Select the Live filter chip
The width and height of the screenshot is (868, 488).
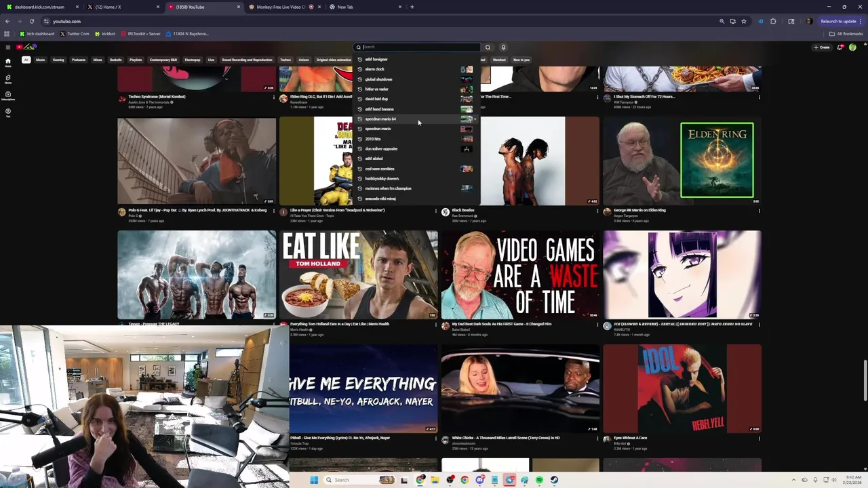[211, 60]
